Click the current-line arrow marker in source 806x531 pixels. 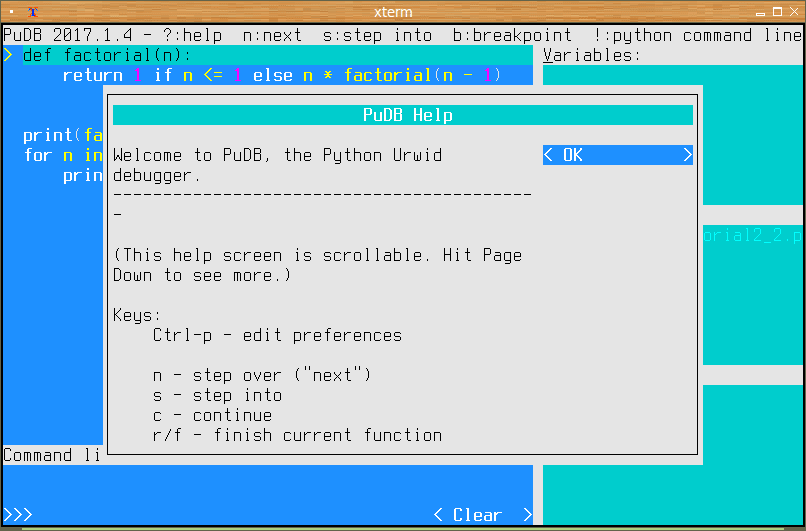(8, 55)
